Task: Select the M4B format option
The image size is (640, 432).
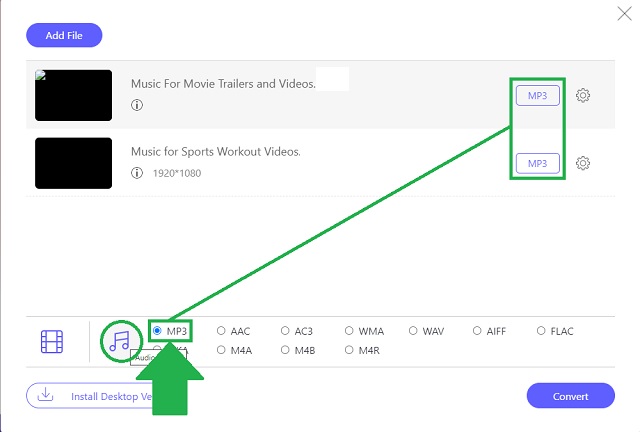Action: (x=285, y=350)
